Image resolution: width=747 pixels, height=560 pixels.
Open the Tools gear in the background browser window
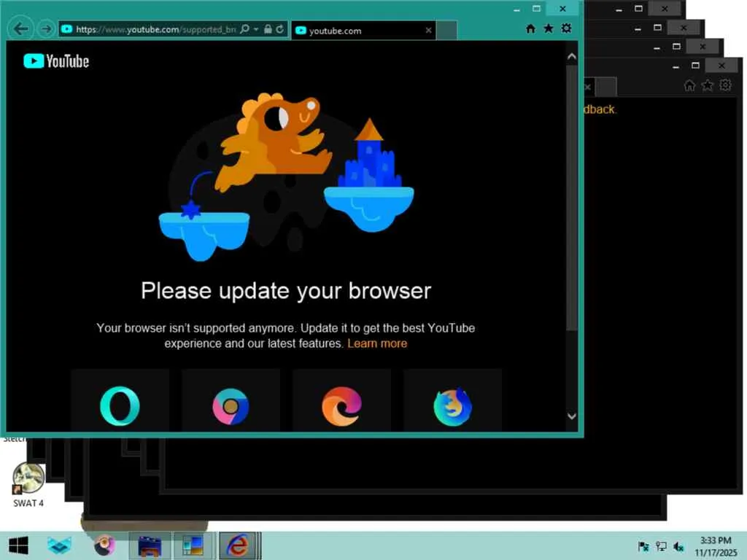pyautogui.click(x=726, y=85)
